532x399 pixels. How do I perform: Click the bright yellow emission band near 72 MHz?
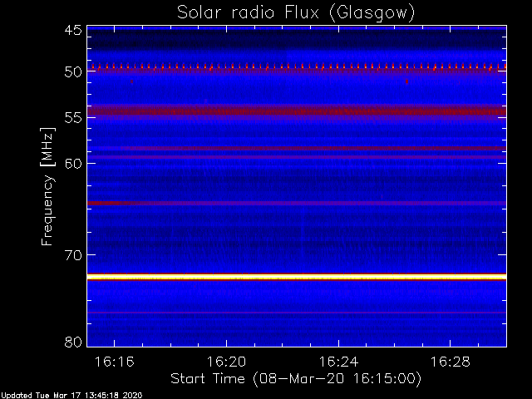[297, 277]
